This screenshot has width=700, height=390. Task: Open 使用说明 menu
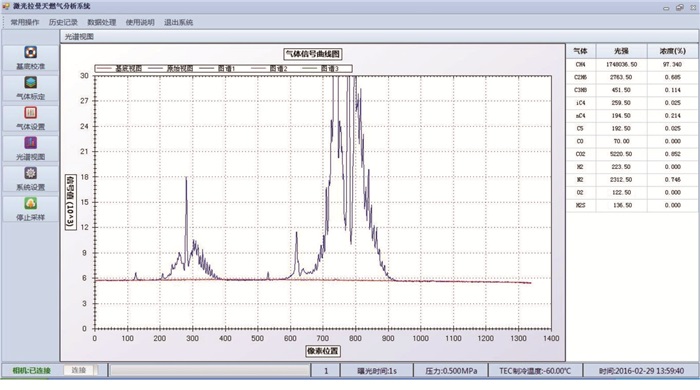(140, 22)
